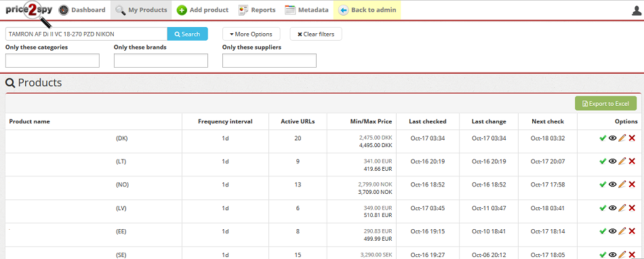Click the eye icon in EE row
This screenshot has width=644, height=259.
612,231
